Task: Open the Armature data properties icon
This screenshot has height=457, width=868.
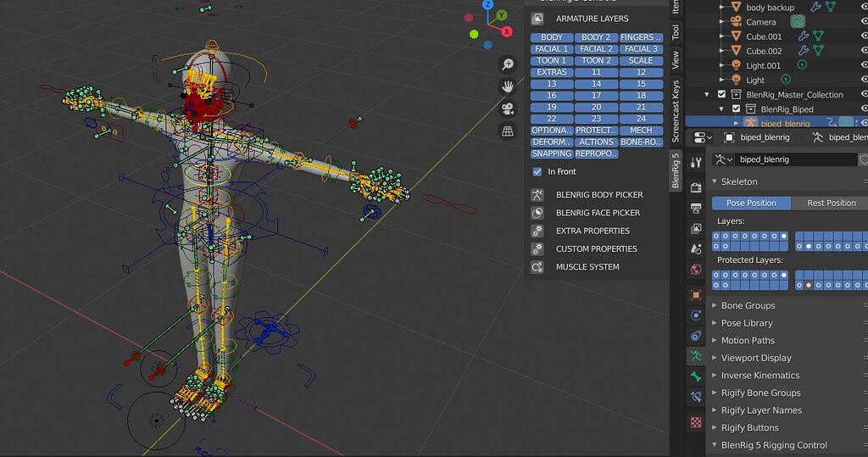Action: 696,356
